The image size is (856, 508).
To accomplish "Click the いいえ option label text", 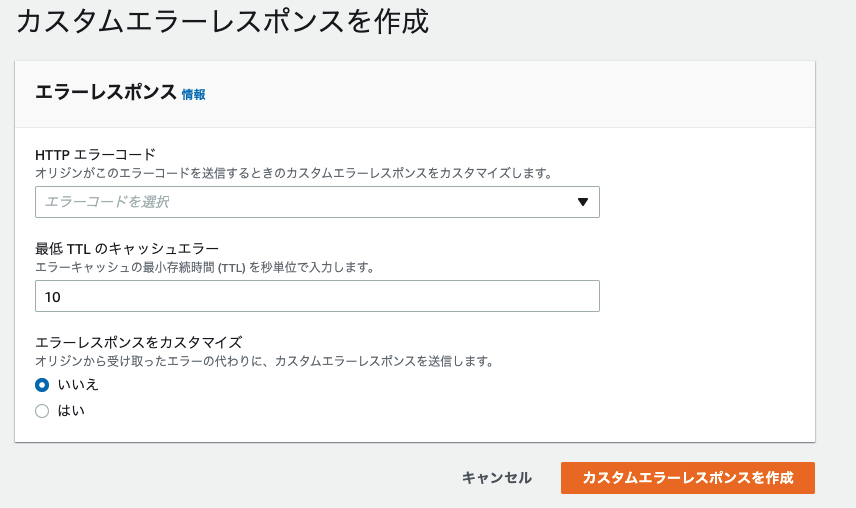I will (78, 385).
